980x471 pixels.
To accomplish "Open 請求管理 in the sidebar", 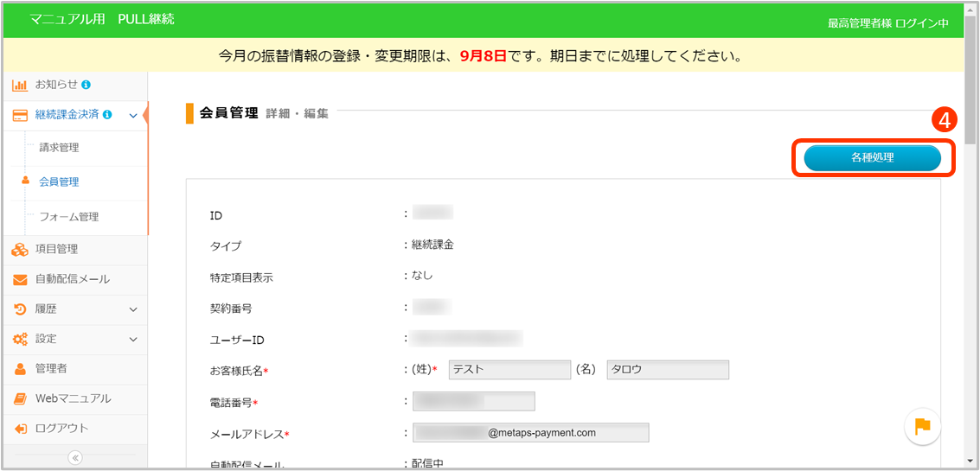I will 59,148.
